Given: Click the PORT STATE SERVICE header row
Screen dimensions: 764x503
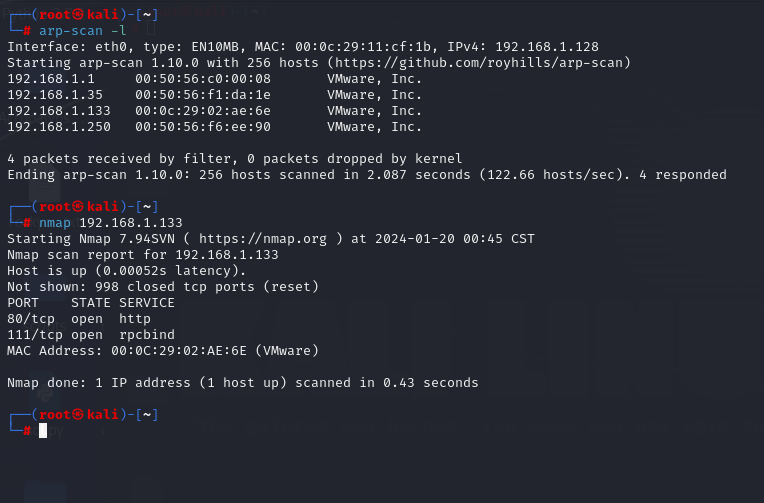Looking at the screenshot, I should click(x=91, y=302).
